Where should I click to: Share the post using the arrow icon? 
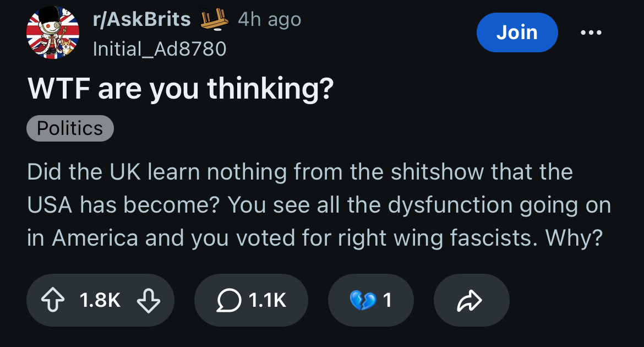coord(470,300)
